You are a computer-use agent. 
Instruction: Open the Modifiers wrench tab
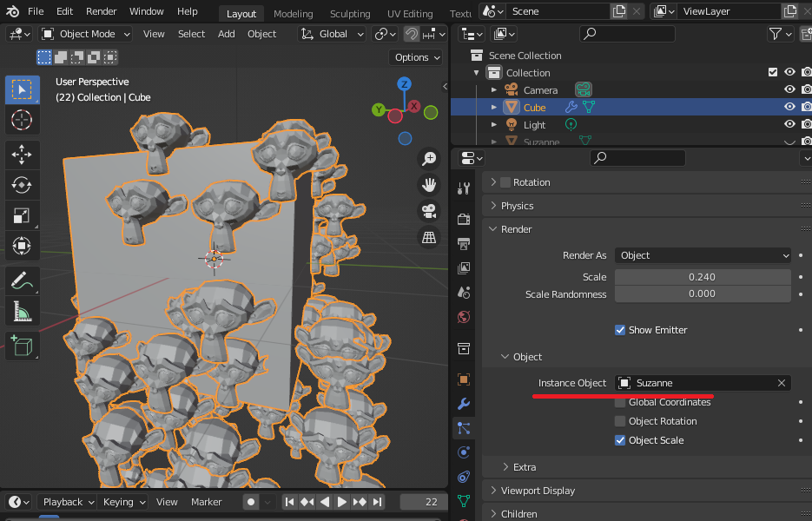[x=464, y=404]
